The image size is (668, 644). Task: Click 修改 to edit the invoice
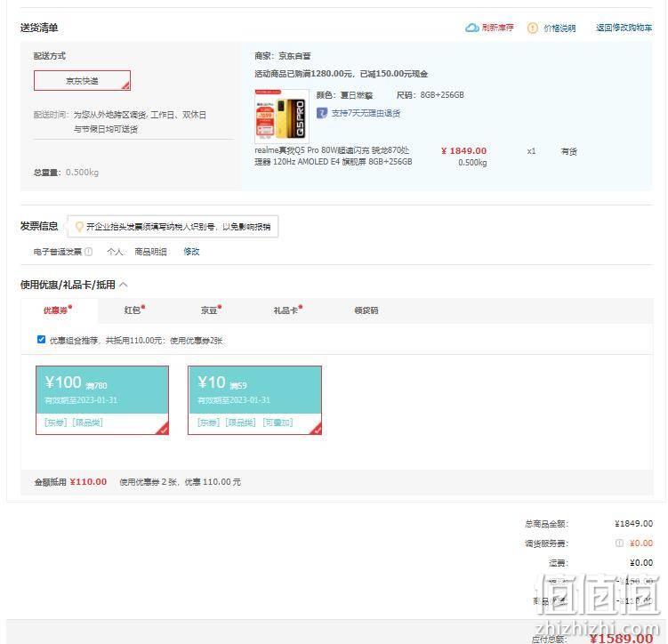click(191, 252)
